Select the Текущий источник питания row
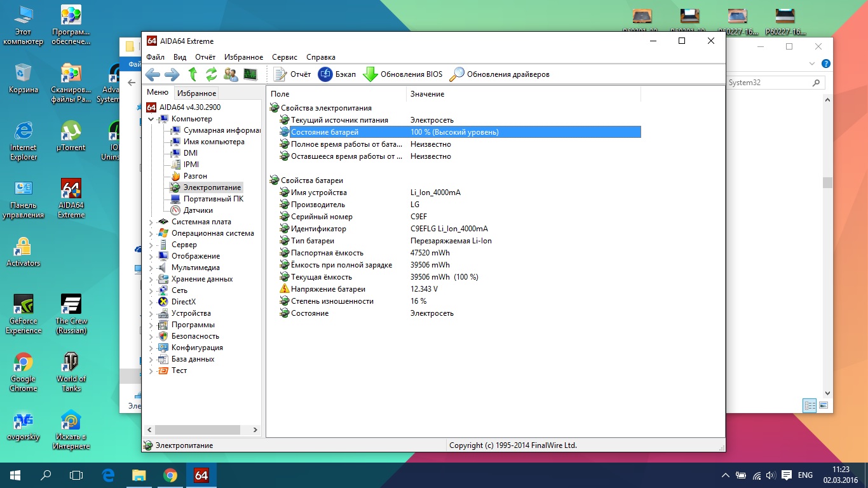 tap(459, 120)
